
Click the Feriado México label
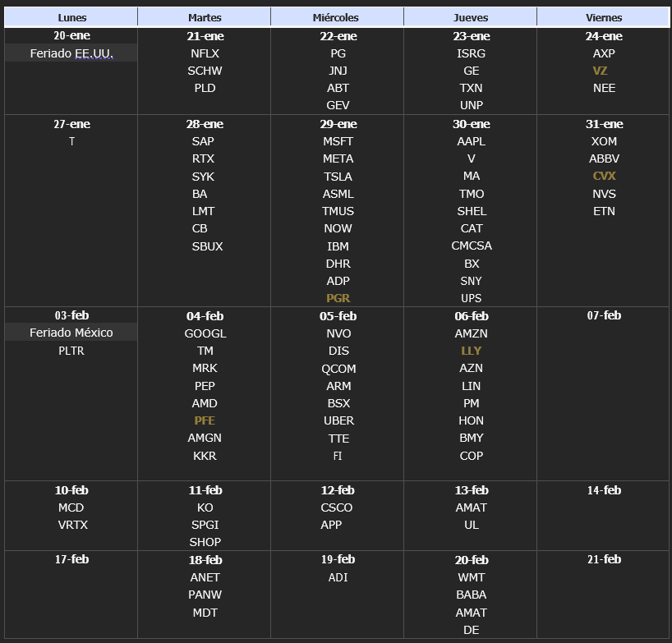[71, 333]
